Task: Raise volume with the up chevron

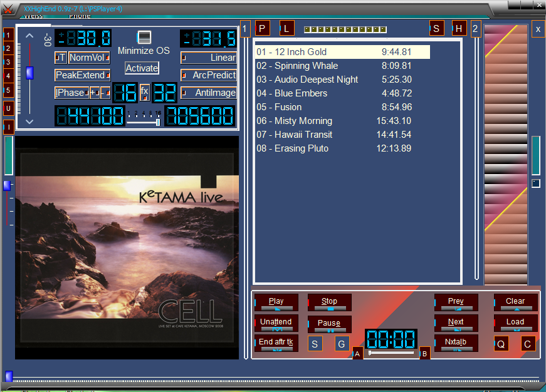Action: (x=29, y=36)
